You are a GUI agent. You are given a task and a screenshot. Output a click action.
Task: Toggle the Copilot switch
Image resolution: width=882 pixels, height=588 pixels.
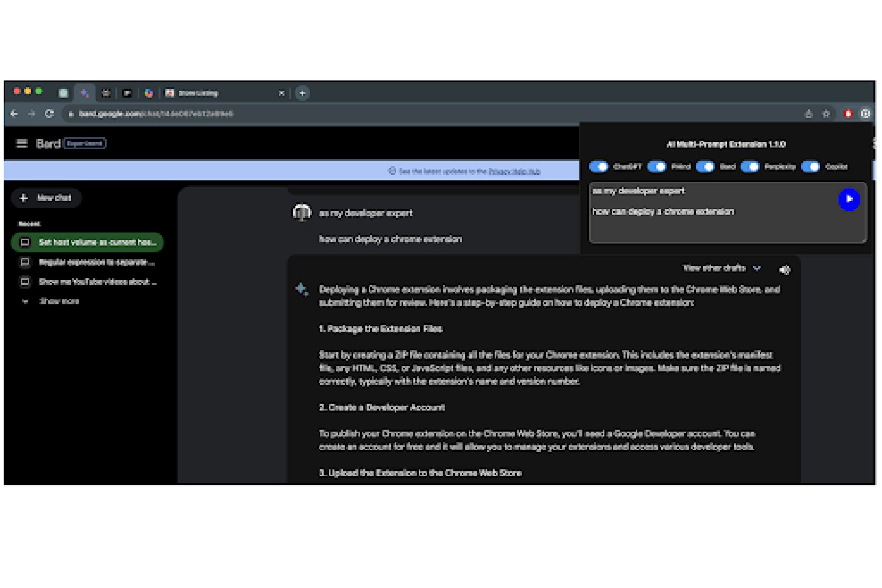811,167
